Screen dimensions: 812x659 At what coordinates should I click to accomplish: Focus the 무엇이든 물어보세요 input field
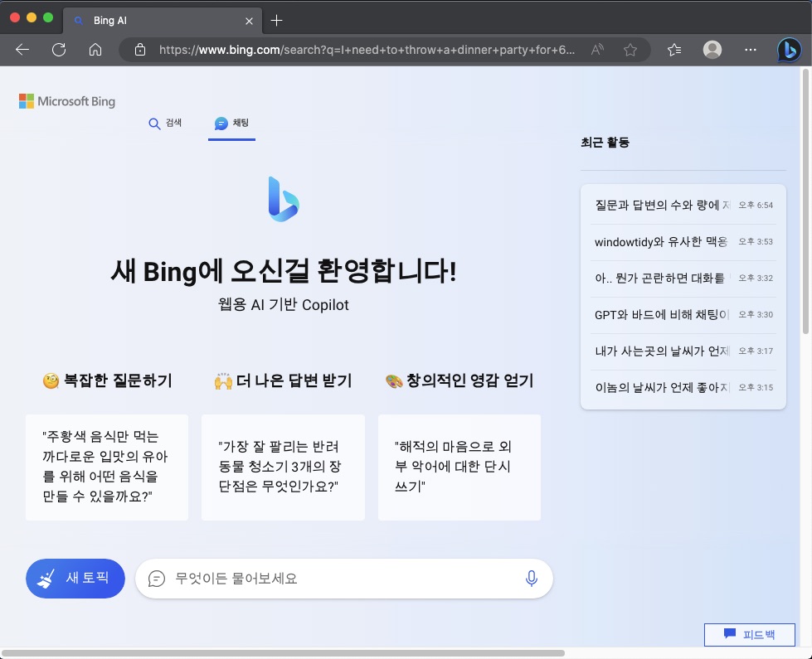(344, 579)
